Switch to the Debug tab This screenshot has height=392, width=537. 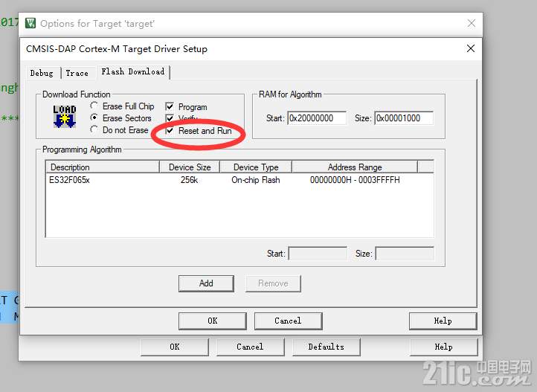click(42, 73)
